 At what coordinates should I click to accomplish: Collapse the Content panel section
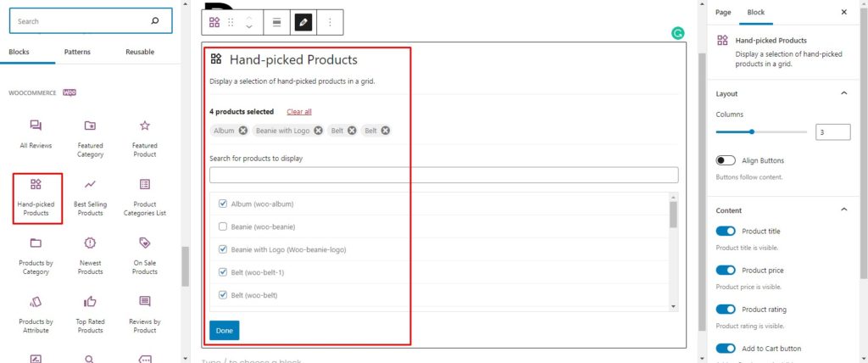point(843,209)
